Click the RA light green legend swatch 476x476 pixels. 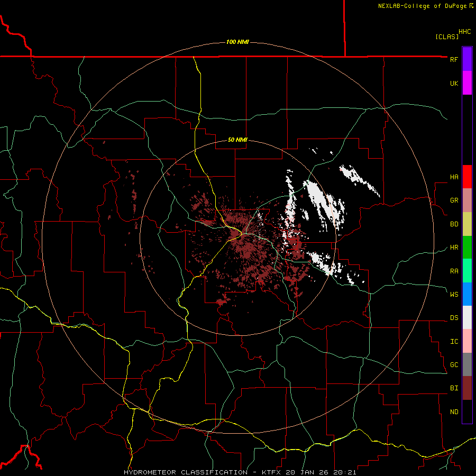click(x=467, y=271)
